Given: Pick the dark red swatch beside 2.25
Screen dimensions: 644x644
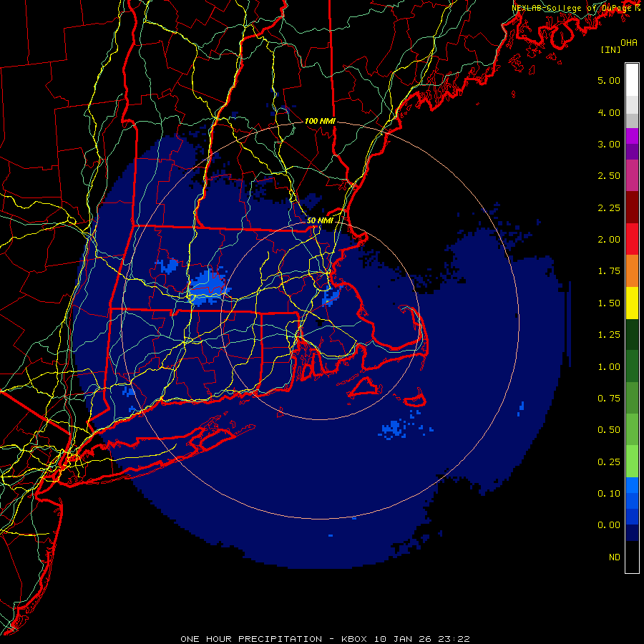Looking at the screenshot, I should click(632, 208).
